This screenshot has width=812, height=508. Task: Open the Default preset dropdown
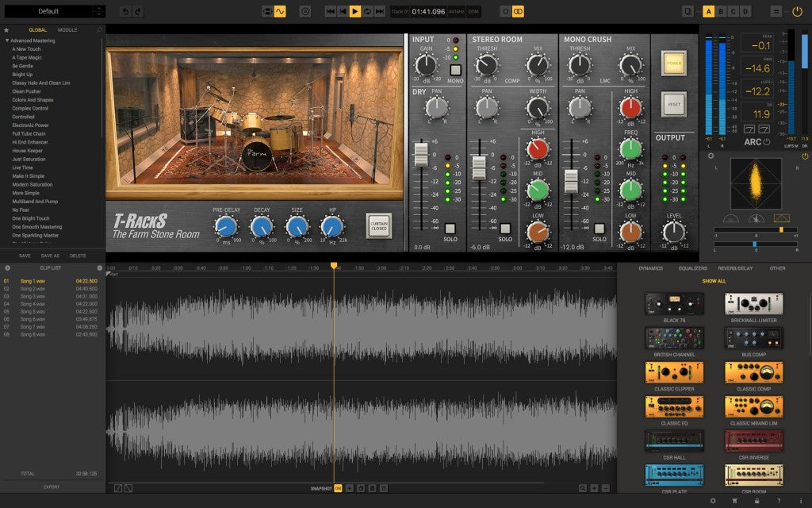[54, 10]
